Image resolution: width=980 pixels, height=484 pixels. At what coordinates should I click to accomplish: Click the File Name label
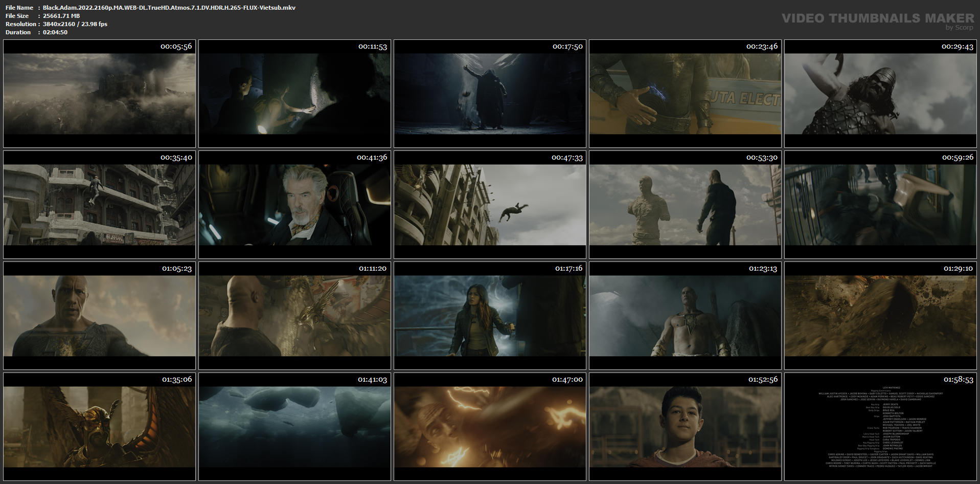click(19, 8)
